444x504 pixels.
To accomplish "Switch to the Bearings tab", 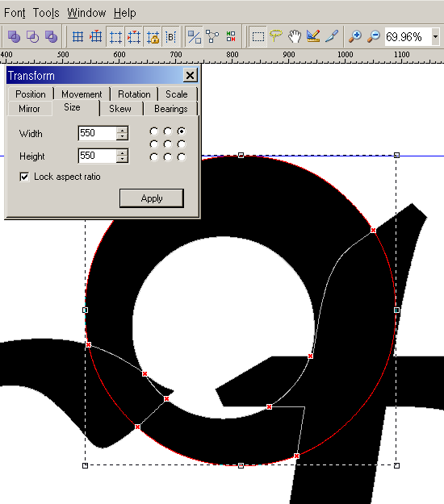I will point(171,109).
